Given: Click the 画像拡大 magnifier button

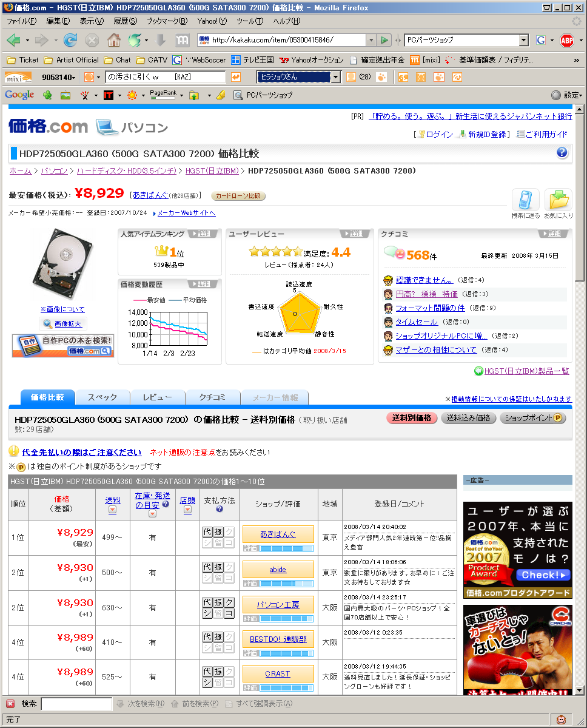Looking at the screenshot, I should [63, 324].
